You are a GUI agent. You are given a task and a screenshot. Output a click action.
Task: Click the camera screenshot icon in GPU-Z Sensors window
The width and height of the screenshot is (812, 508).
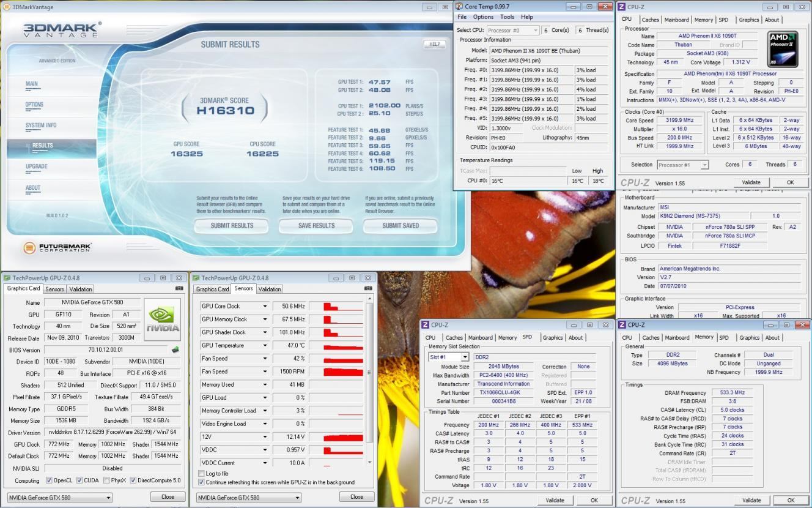(368, 288)
